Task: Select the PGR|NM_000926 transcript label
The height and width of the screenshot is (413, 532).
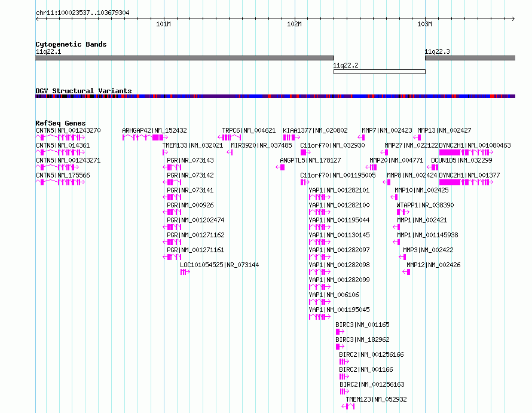Action: point(190,205)
